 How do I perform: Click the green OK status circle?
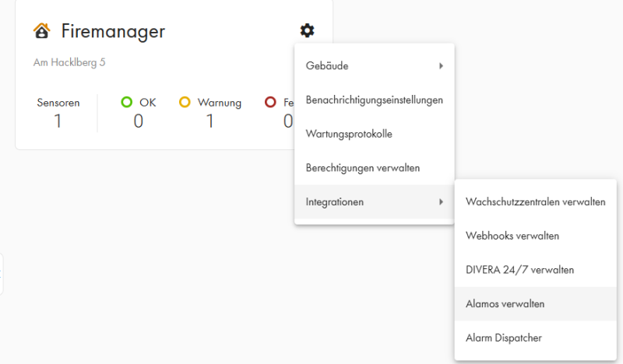127,102
